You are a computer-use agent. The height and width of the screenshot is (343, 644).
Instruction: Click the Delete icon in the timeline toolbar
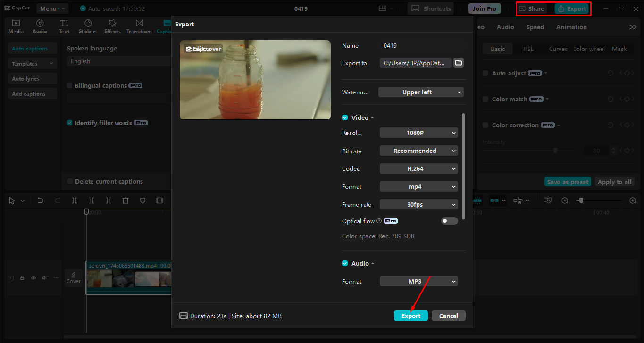point(125,200)
